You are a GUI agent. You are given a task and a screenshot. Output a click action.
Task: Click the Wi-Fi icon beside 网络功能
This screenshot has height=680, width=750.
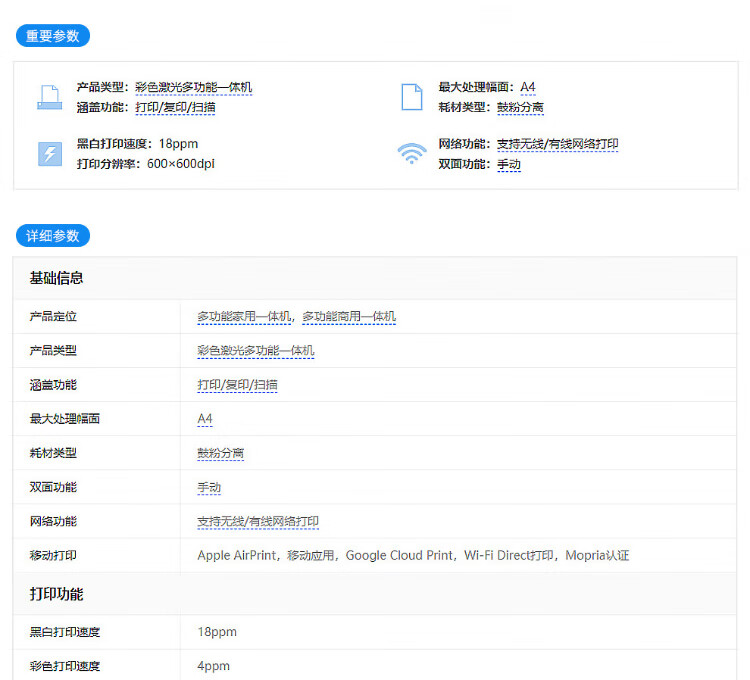(411, 153)
